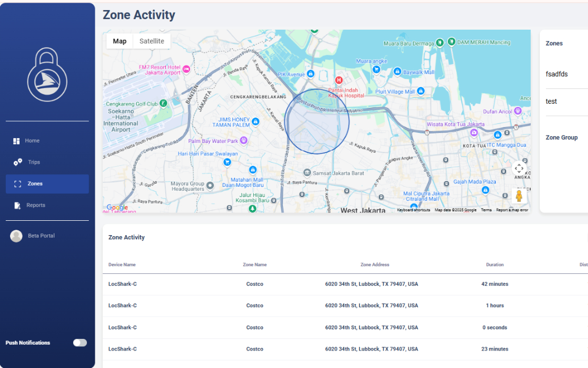Viewport: 588px width, 368px height.
Task: Click Samsat Jakarta Barat marker
Action: point(307,173)
